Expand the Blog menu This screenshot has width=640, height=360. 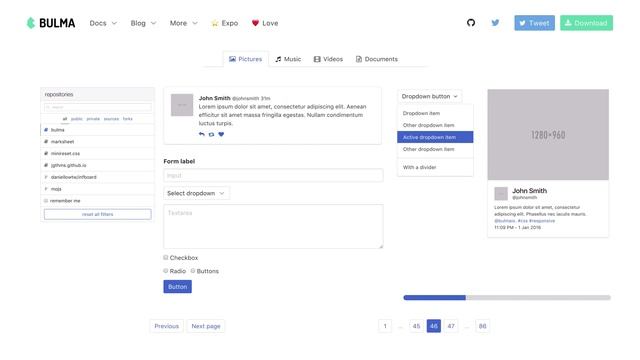pyautogui.click(x=143, y=23)
